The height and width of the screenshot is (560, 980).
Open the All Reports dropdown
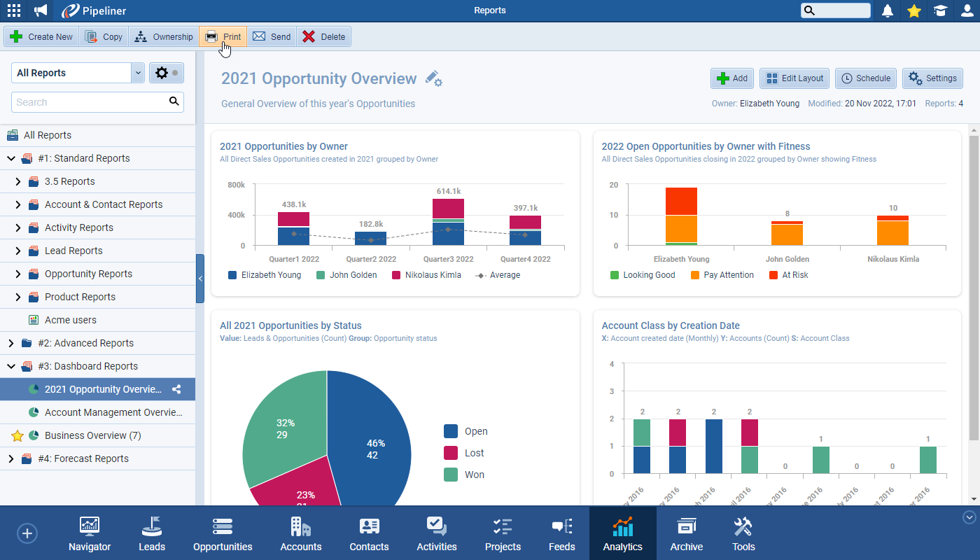pos(77,73)
